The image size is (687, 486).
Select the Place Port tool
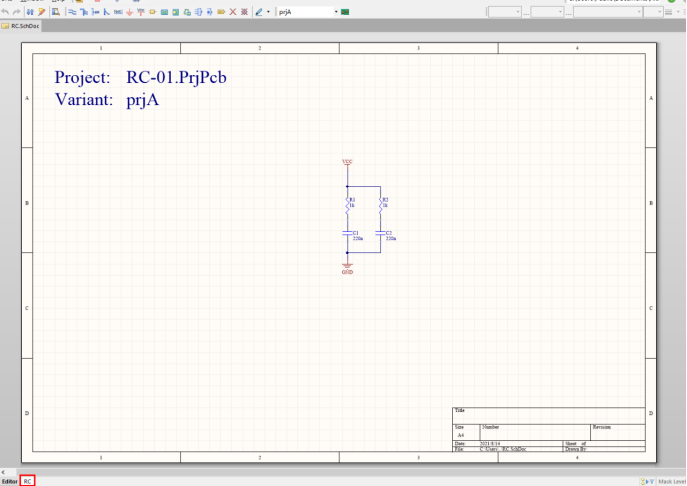click(x=221, y=12)
